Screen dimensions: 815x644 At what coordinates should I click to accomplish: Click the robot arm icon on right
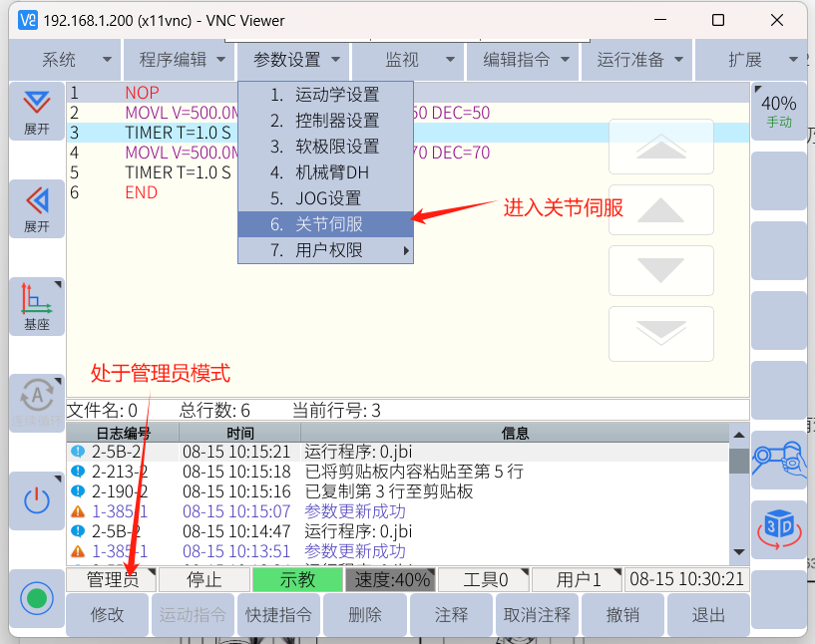click(x=779, y=459)
